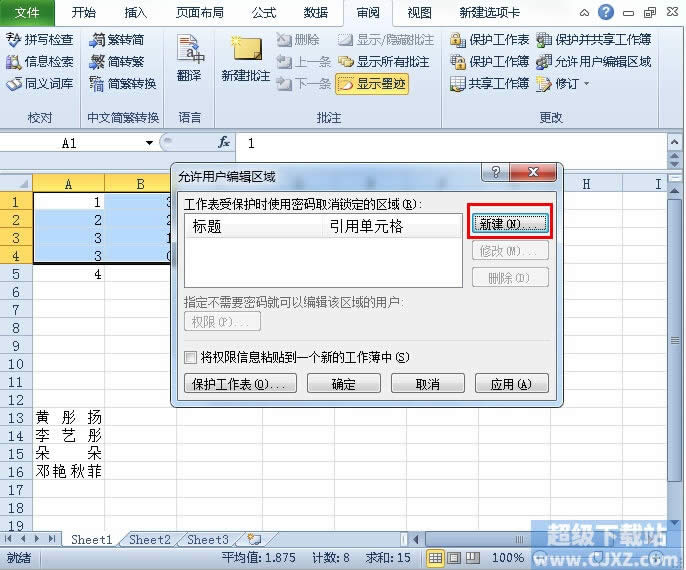Switch to Normal view in status bar
686x570 pixels.
coord(435,557)
